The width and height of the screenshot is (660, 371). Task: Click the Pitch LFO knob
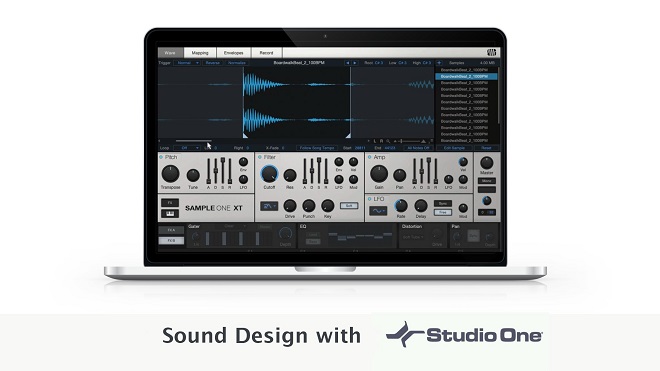(x=243, y=179)
